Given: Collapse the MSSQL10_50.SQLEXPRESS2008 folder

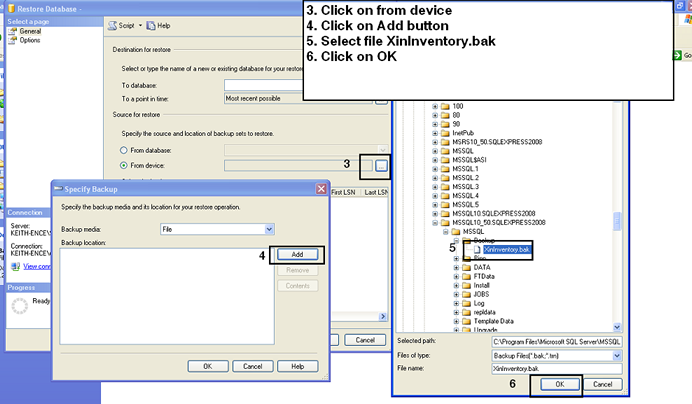Looking at the screenshot, I should 435,223.
